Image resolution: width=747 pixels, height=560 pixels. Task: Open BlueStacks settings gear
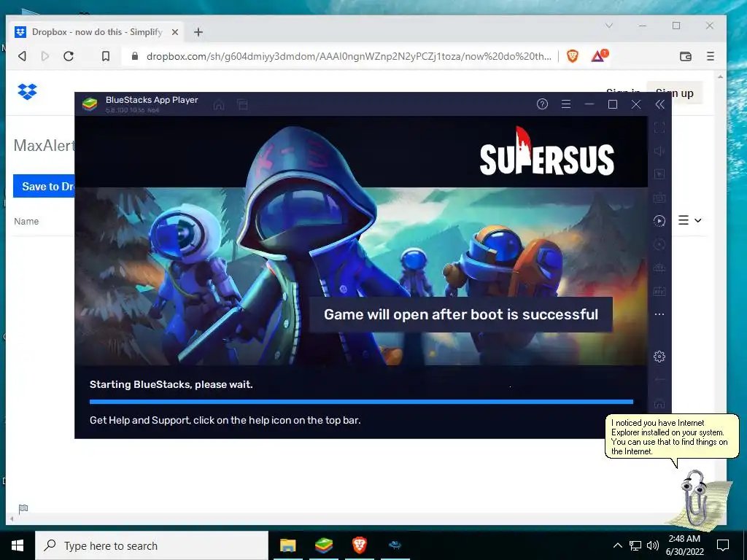659,356
